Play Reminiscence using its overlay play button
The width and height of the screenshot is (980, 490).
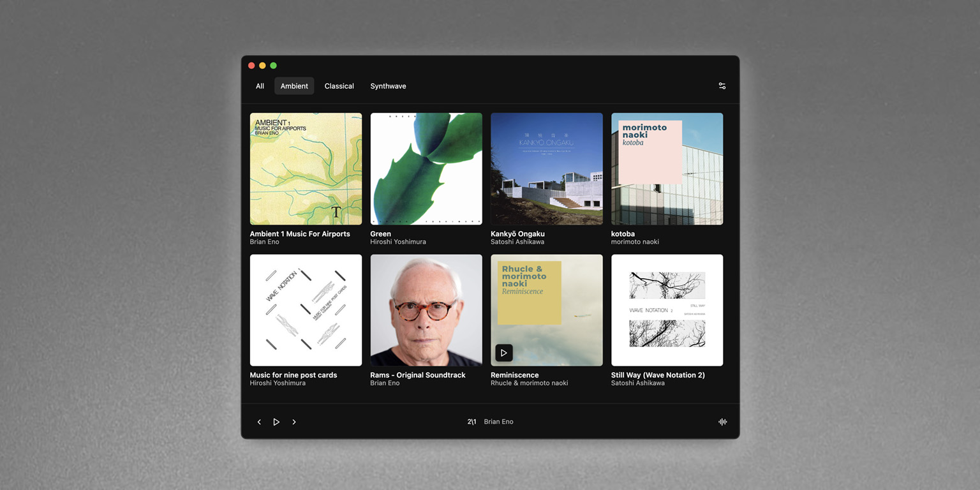click(503, 353)
